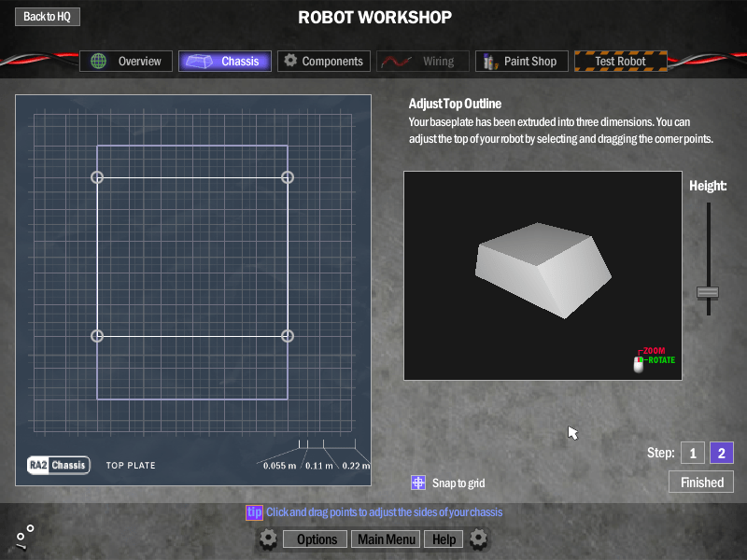The height and width of the screenshot is (560, 747).
Task: Open the Main Menu
Action: (387, 539)
